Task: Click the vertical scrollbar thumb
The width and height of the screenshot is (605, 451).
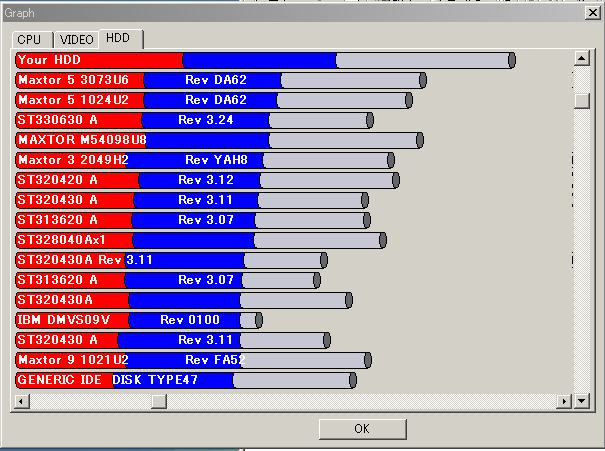Action: tap(581, 101)
